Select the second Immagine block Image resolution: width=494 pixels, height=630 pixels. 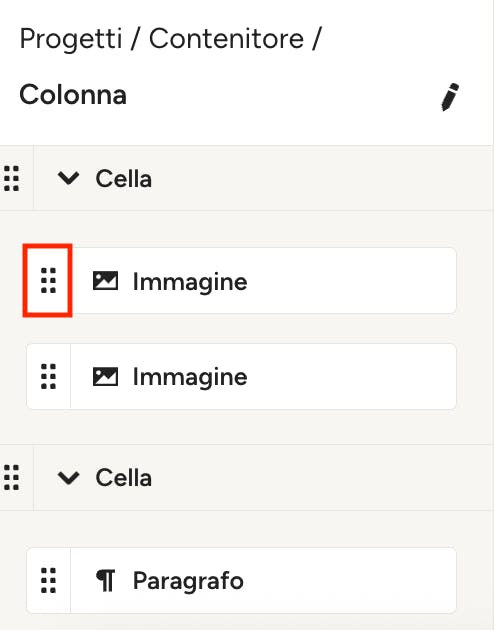[x=241, y=376]
